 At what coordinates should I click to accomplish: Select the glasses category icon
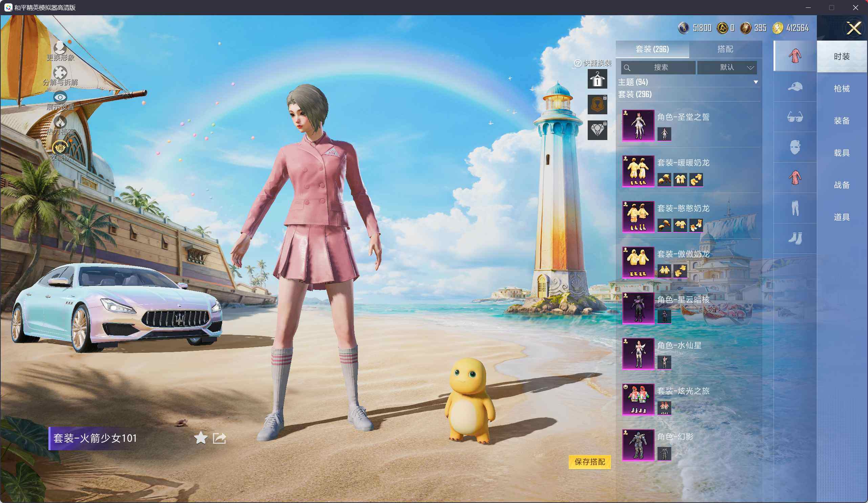(795, 117)
